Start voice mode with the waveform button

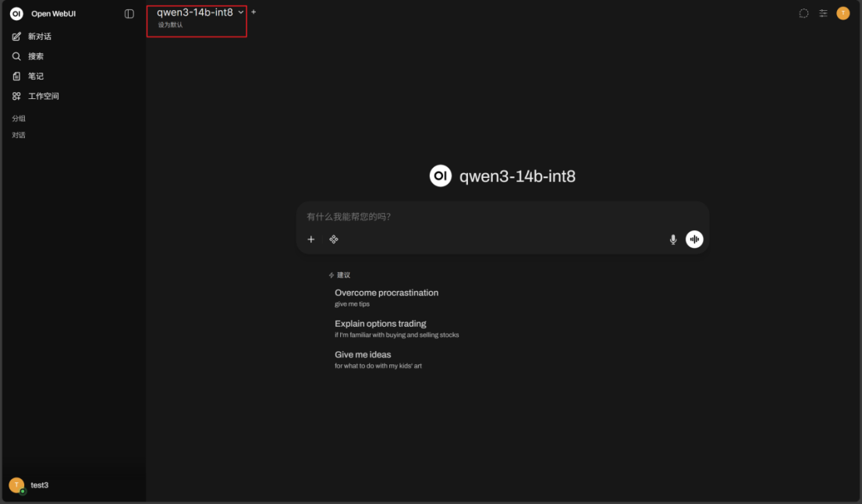point(694,239)
